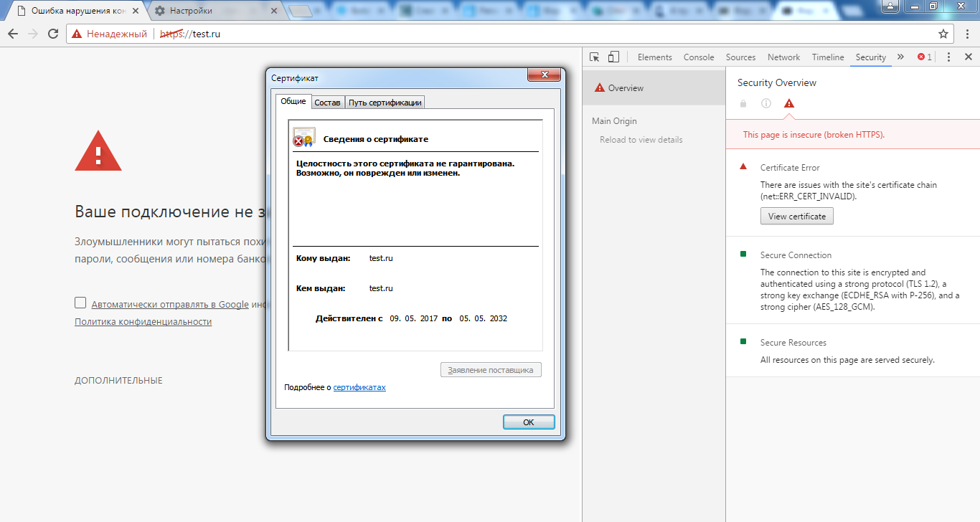Open the Политика конфиденциальности link

(143, 322)
